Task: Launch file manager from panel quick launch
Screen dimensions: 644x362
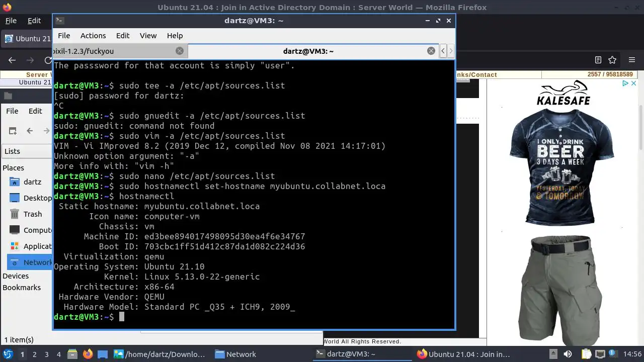Action: (72, 354)
